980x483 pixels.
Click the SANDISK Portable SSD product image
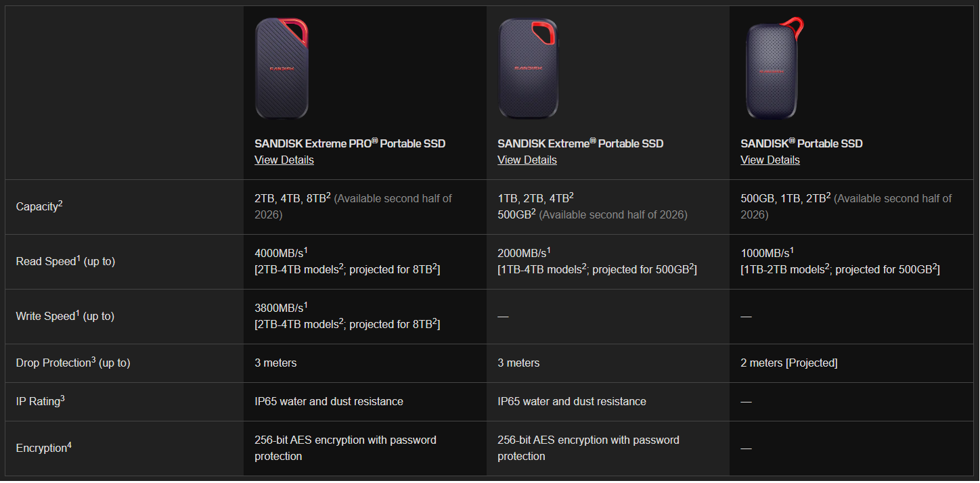(772, 69)
